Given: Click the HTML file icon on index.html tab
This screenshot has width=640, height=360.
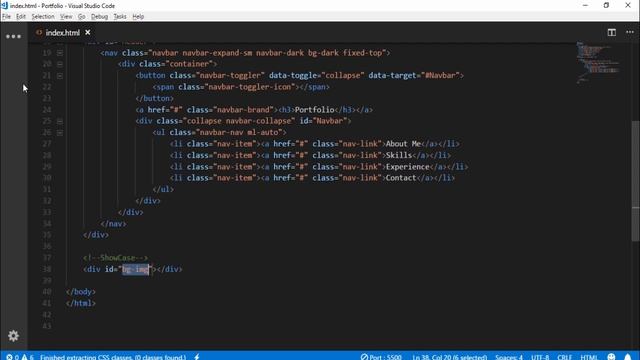Looking at the screenshot, I should point(39,33).
